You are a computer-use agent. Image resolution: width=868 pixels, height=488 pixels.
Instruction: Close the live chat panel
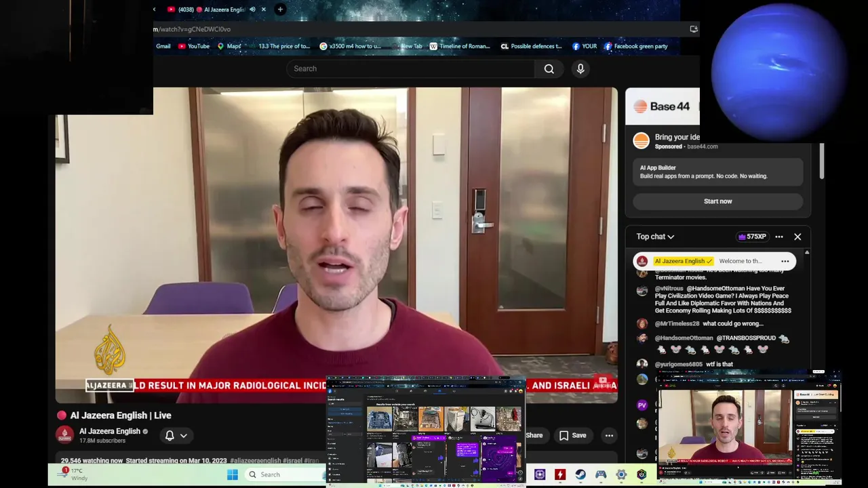coord(797,237)
